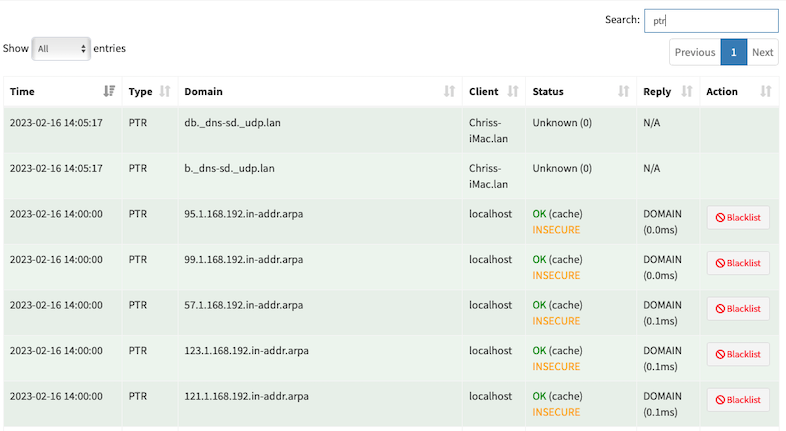
Task: Sort by Action column icon
Action: [x=765, y=91]
